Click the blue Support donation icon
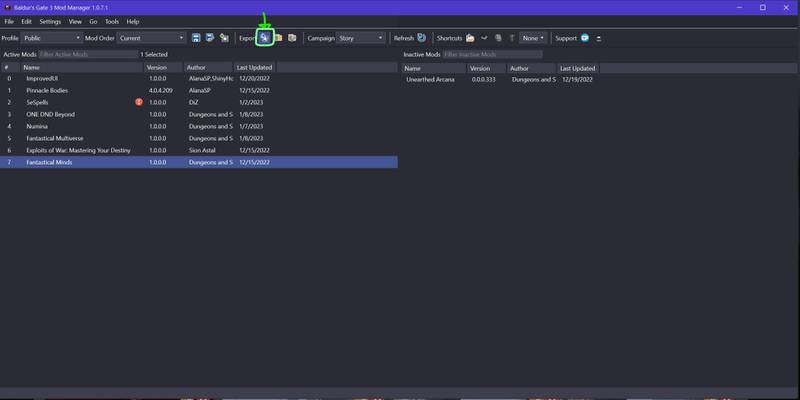 coord(585,38)
